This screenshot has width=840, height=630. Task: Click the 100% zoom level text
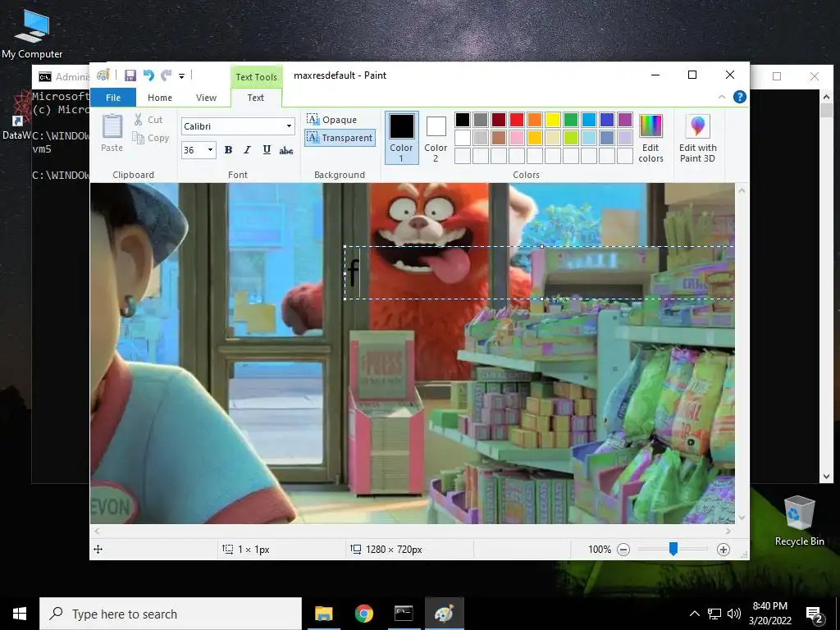600,549
